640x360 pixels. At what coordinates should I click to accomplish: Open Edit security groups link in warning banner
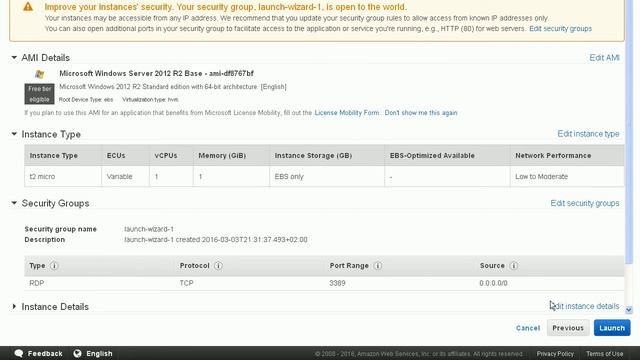click(560, 29)
